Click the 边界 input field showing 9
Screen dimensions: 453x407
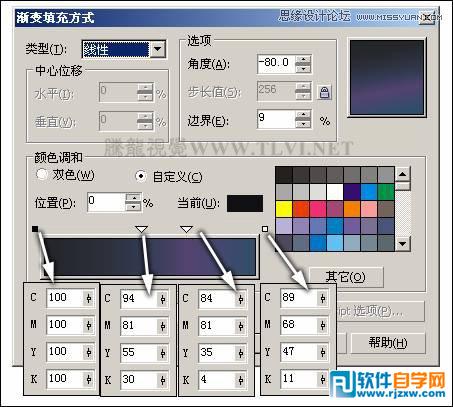pyautogui.click(x=276, y=119)
